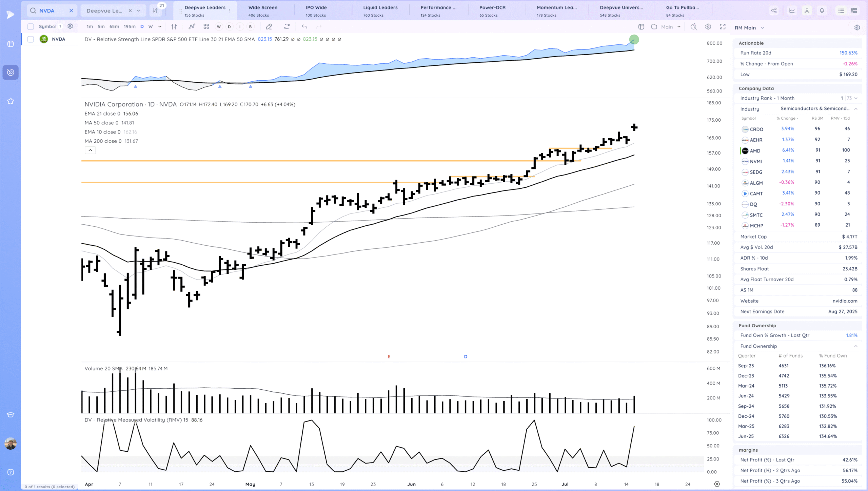Enter fullscreen chart mode
Image resolution: width=868 pixels, height=491 pixels.
click(723, 26)
